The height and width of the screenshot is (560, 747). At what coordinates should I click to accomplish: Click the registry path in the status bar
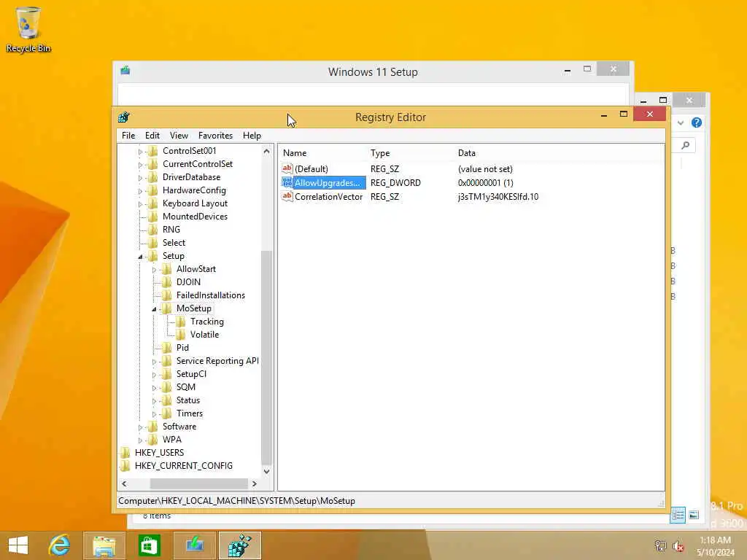click(237, 501)
